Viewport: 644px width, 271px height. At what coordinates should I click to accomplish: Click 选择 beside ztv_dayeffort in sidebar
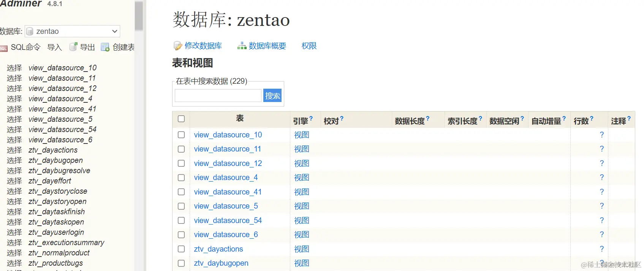tap(14, 181)
